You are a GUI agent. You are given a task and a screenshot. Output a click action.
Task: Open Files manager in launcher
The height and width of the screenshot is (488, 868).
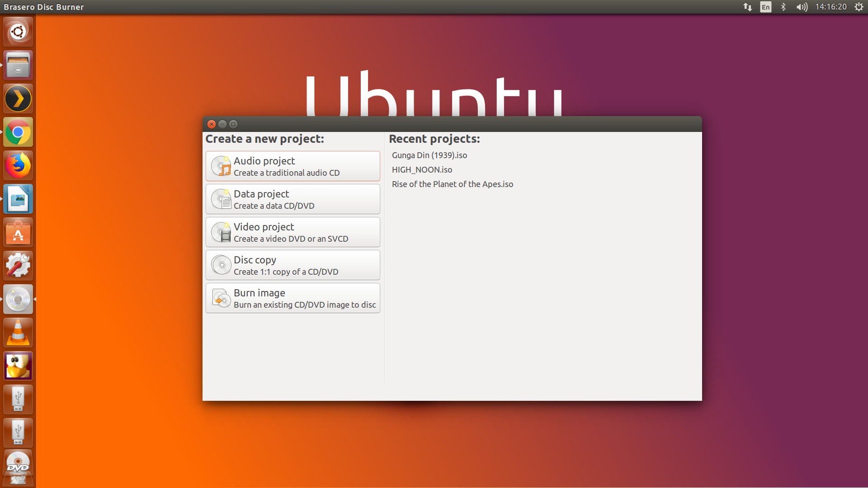[x=18, y=65]
